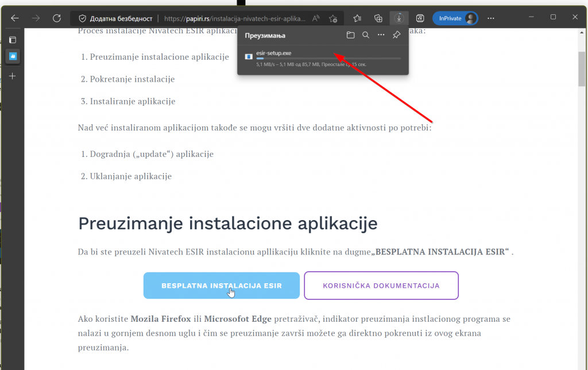Open Edge Settings and more menu

(x=490, y=18)
